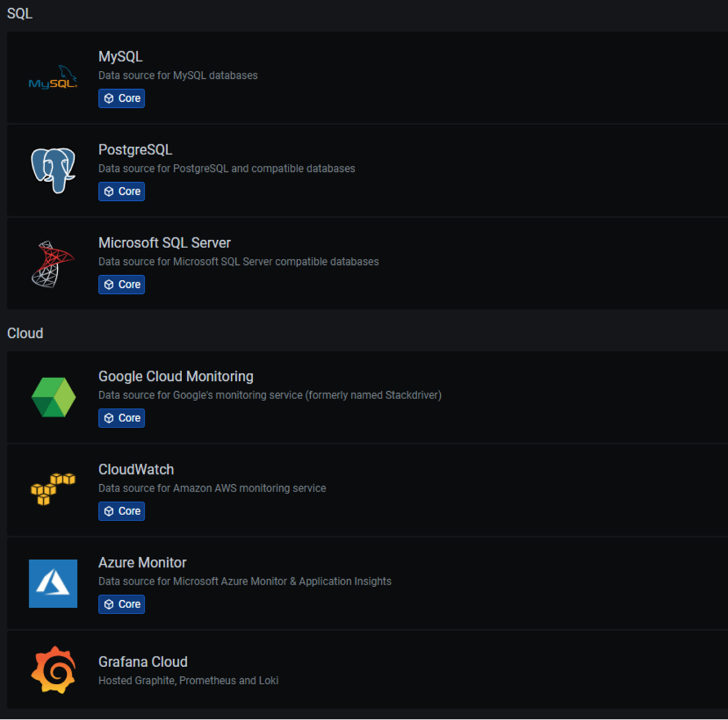The width and height of the screenshot is (728, 720).
Task: Click the Azure Monitor blue logo
Action: [53, 584]
